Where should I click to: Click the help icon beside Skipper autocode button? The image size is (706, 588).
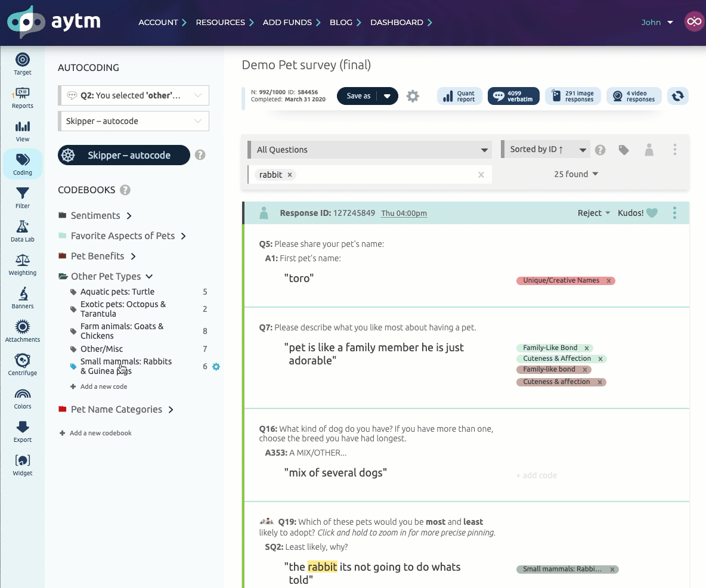pos(200,155)
